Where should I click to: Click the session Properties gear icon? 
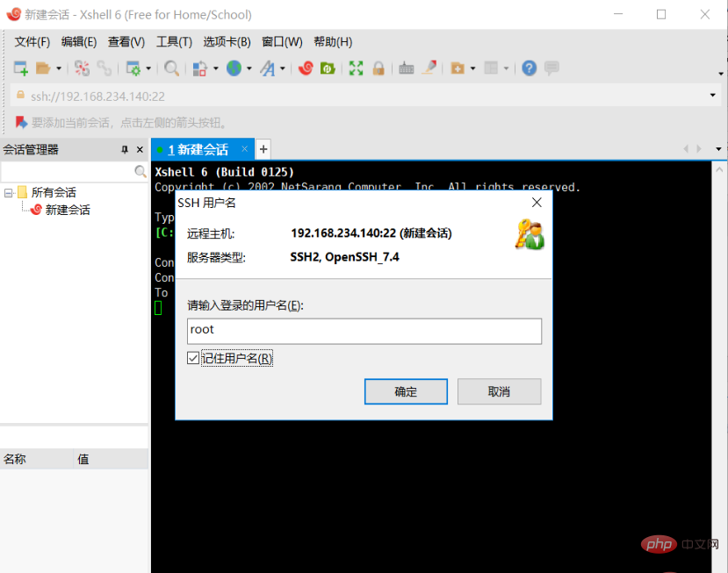133,68
